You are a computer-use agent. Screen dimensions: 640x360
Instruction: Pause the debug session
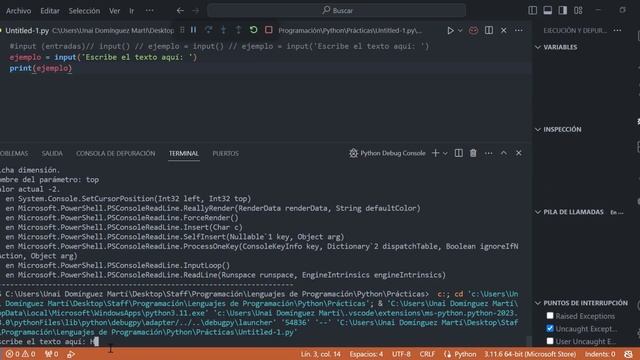pyautogui.click(x=193, y=30)
